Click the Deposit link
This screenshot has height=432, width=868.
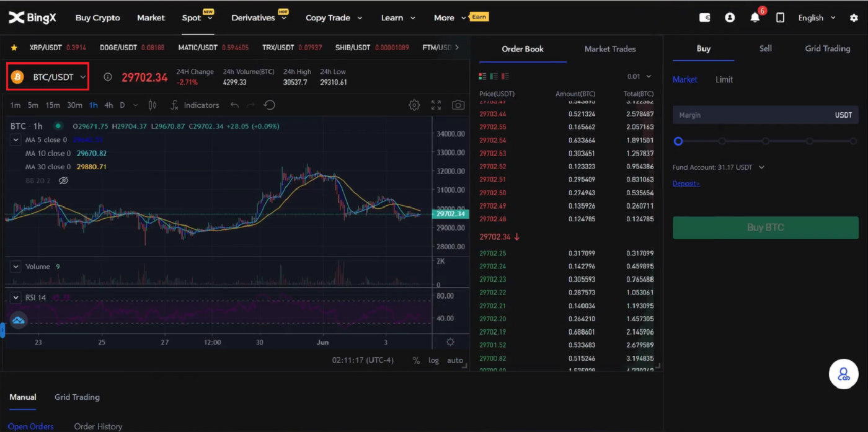(686, 183)
